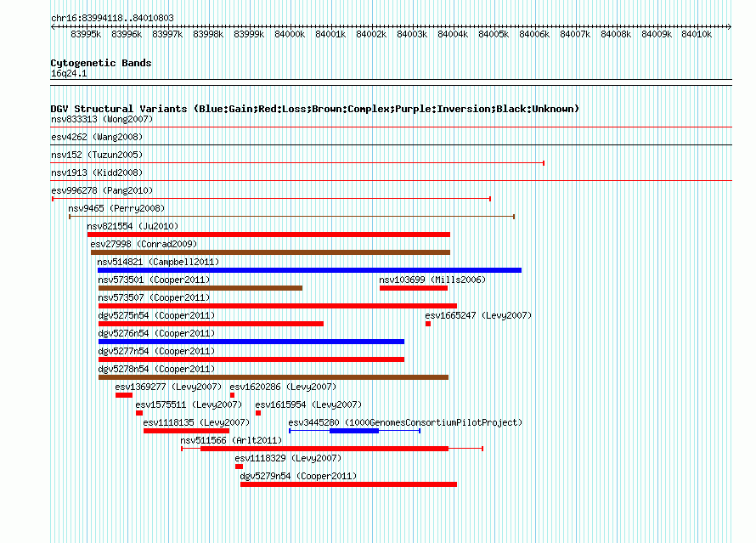The width and height of the screenshot is (756, 543).
Task: Click the esv1118329 (Levy2007) red marker
Action: 240,467
